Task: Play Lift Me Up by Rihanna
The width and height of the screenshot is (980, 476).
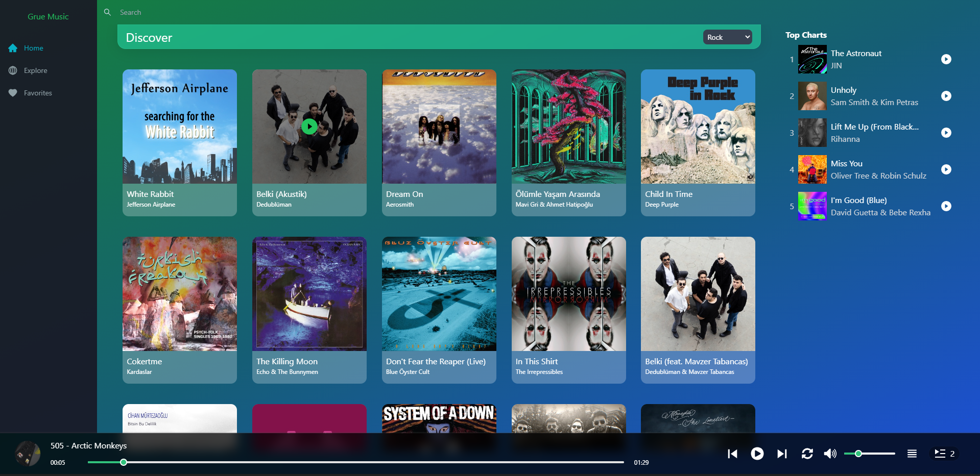Action: pyautogui.click(x=946, y=133)
